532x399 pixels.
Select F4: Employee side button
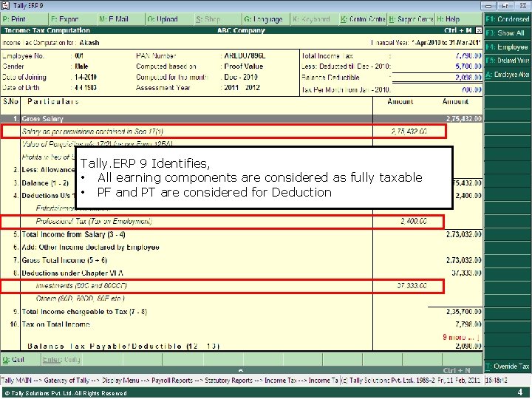click(x=507, y=47)
